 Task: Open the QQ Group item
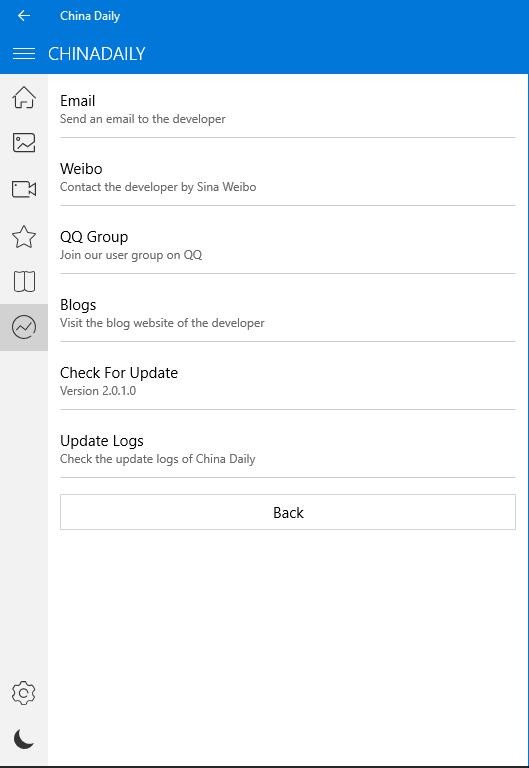tap(288, 245)
